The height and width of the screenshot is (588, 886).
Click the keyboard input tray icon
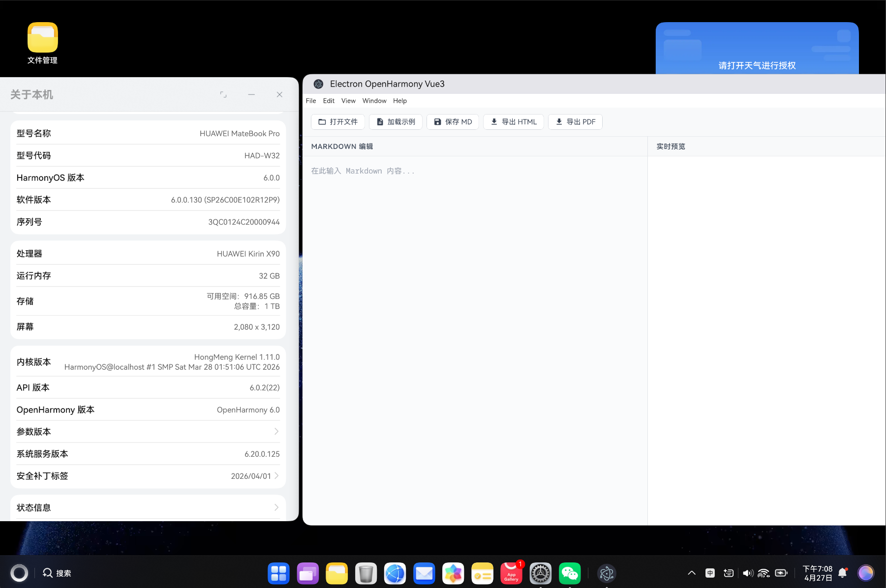coord(729,573)
